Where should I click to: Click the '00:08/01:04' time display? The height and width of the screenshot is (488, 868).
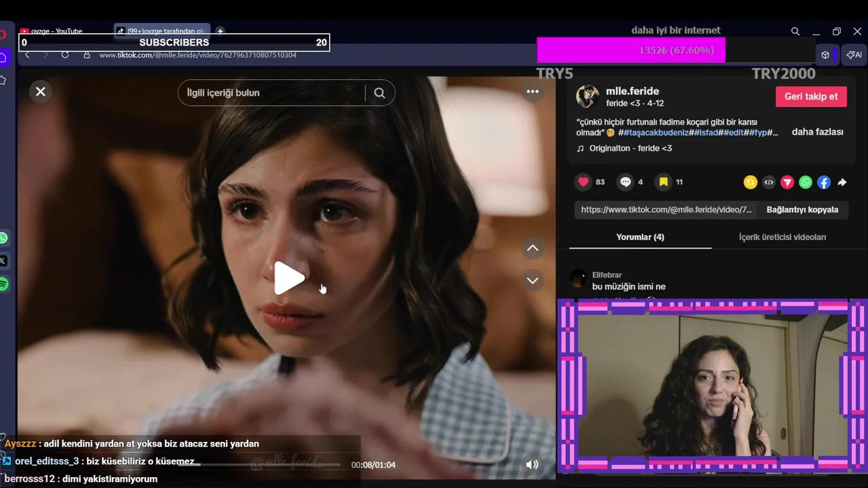[x=373, y=465]
